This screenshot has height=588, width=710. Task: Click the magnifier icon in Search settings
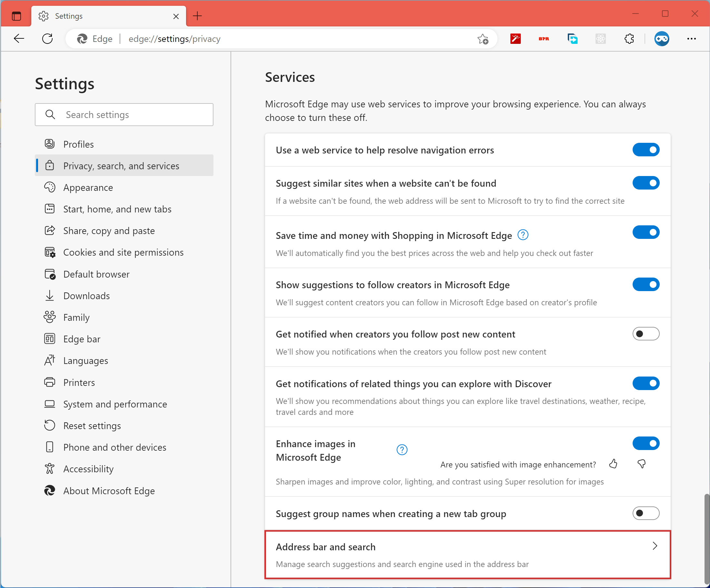point(50,114)
